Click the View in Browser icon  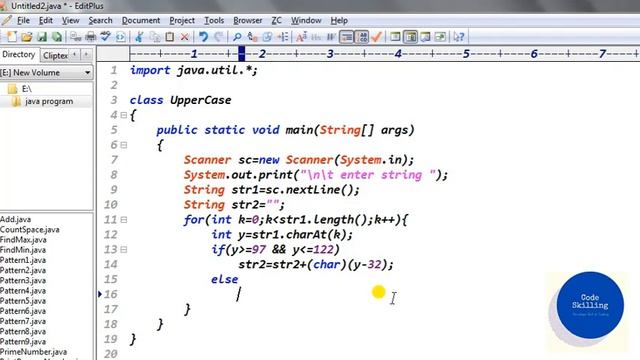coord(121,37)
